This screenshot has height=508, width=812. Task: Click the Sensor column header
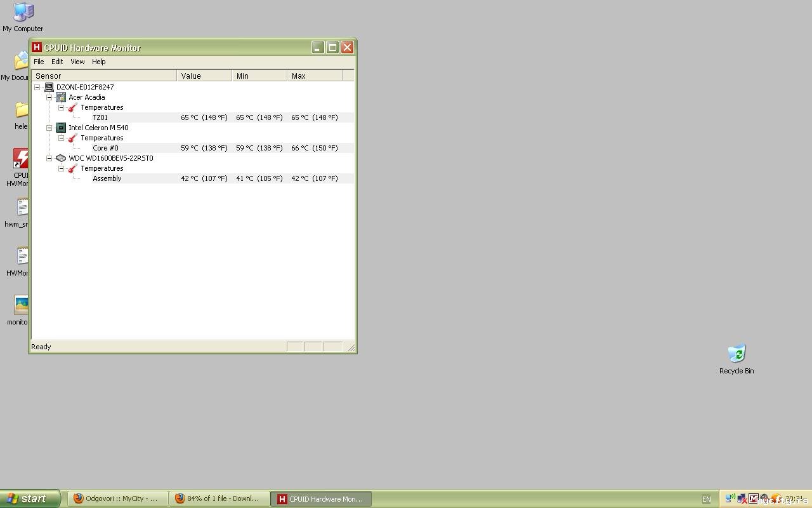[x=104, y=76]
